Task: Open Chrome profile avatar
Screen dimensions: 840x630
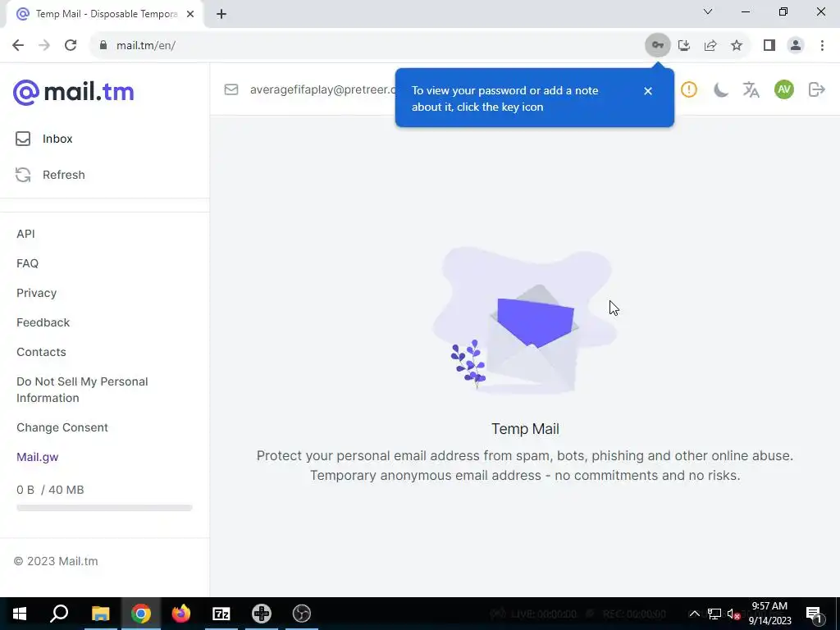Action: [796, 45]
